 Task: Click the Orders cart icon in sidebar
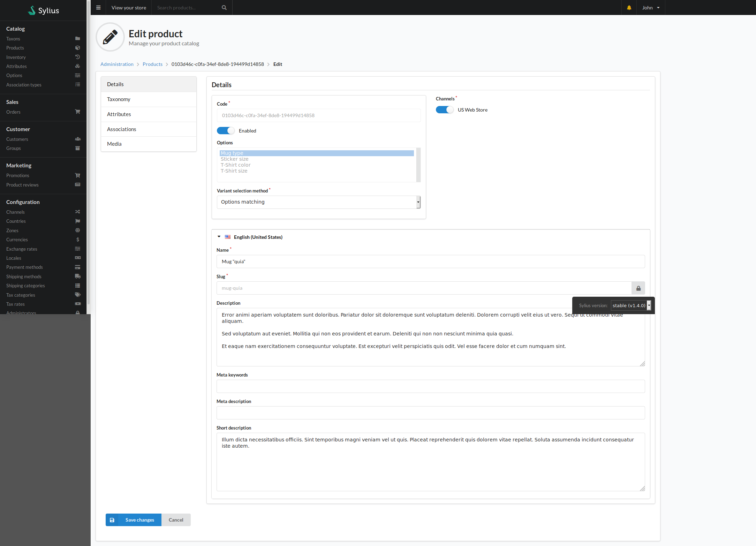tap(77, 112)
